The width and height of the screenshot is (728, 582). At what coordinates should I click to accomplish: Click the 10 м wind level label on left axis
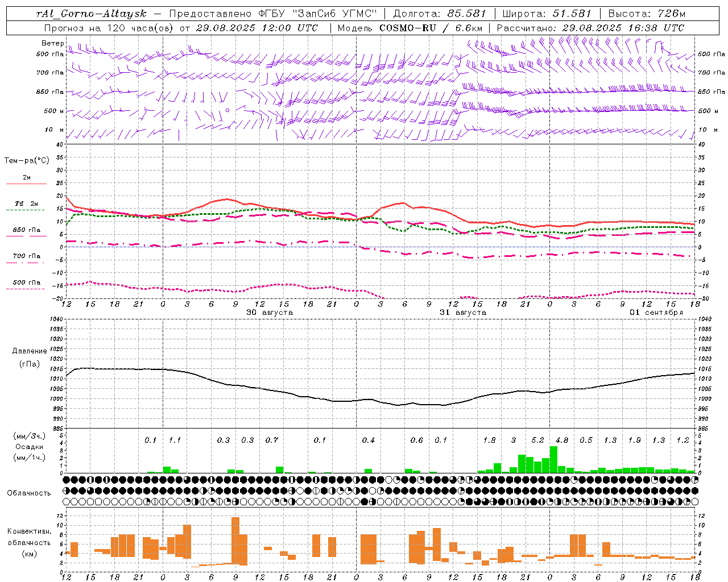[55, 130]
